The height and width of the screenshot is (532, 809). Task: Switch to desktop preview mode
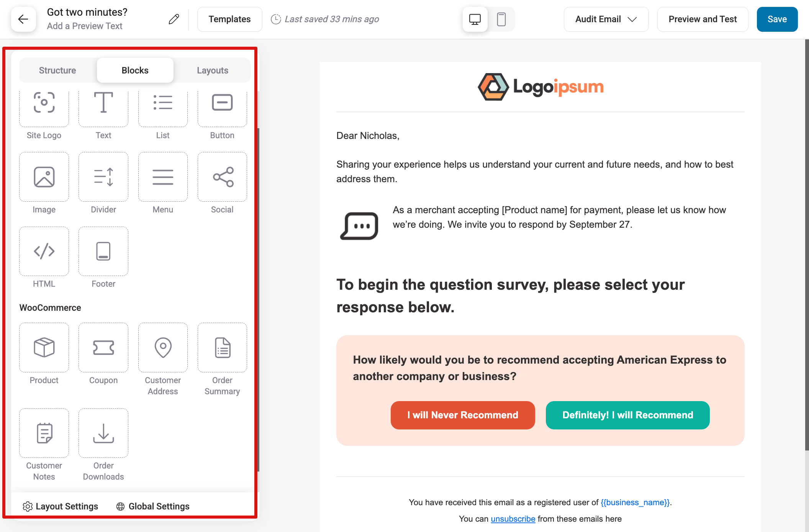coord(475,19)
